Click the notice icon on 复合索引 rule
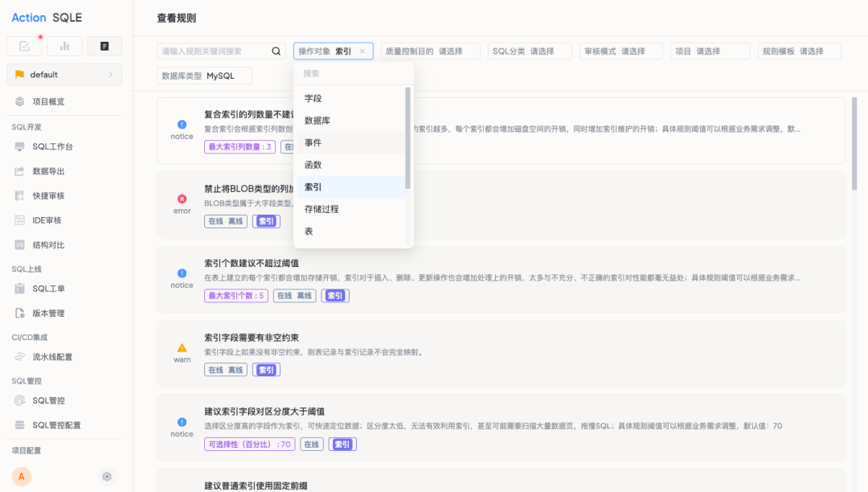 point(182,125)
